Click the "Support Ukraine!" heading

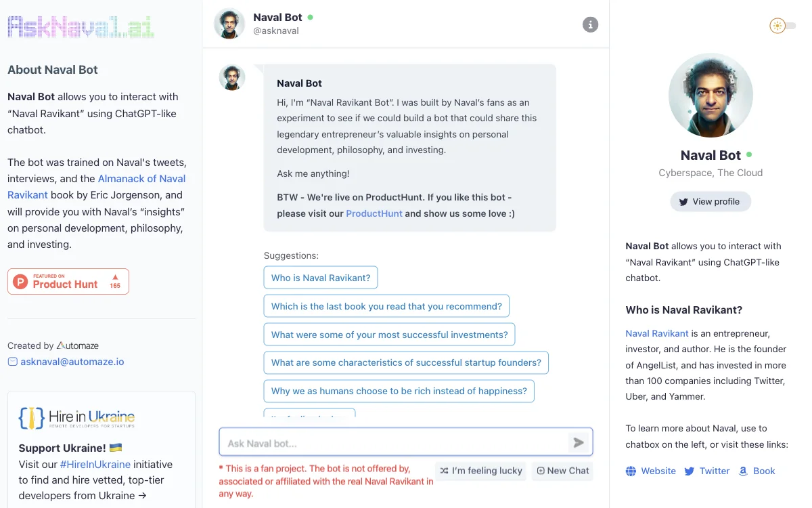(x=70, y=448)
